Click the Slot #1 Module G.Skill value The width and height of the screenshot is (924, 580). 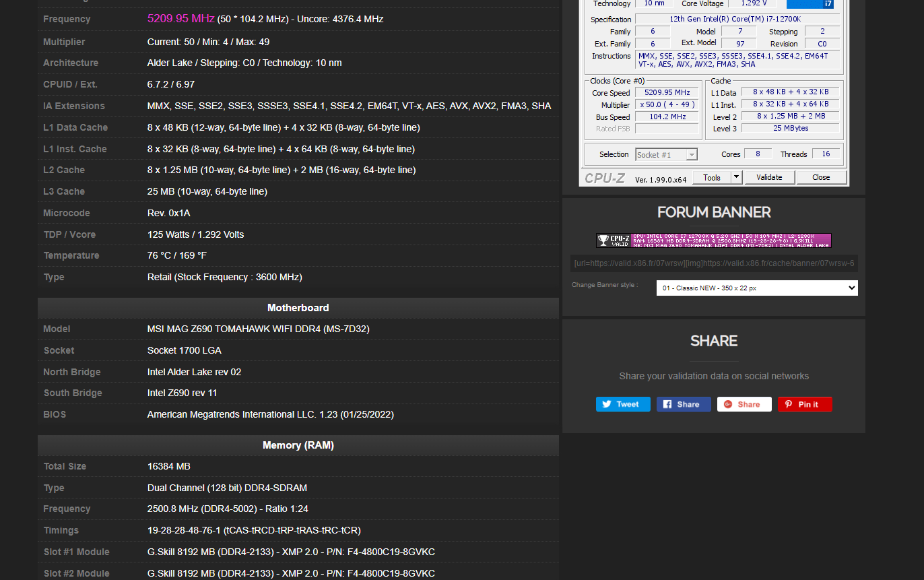[x=291, y=552]
